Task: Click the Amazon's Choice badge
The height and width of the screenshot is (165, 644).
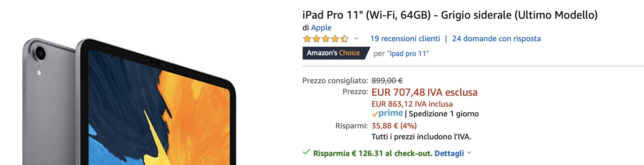Action: (x=334, y=53)
